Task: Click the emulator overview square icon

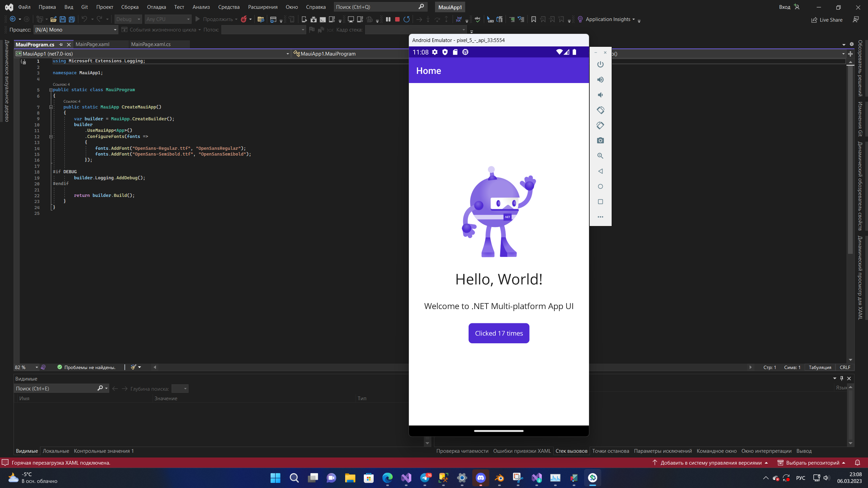Action: click(600, 202)
